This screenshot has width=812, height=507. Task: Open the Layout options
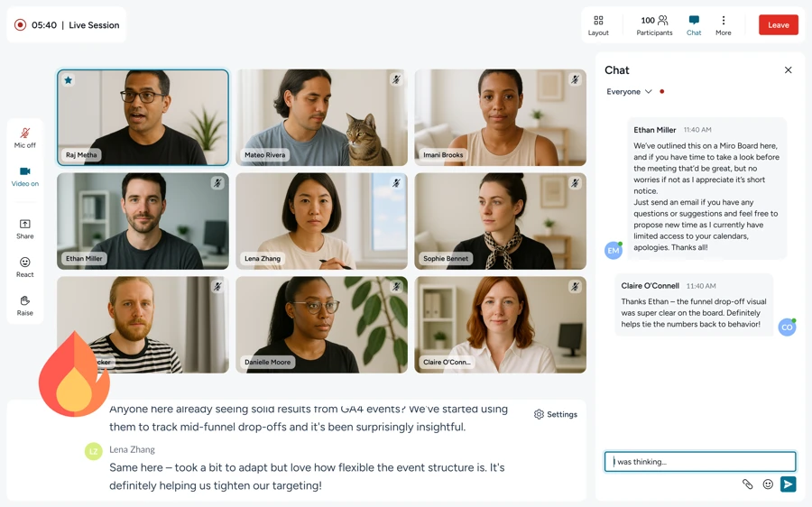598,25
